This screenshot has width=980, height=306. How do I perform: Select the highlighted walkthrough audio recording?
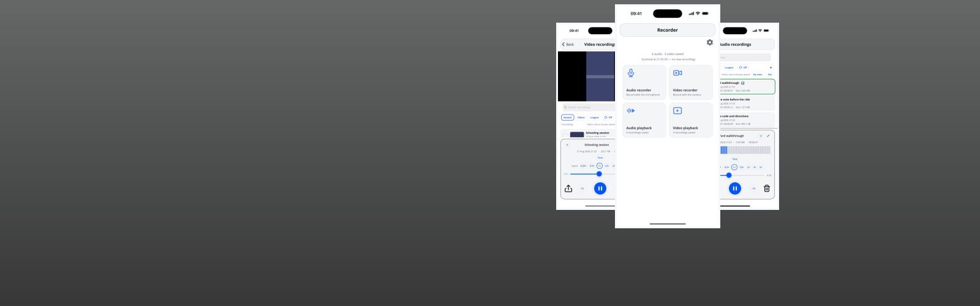[x=747, y=86]
